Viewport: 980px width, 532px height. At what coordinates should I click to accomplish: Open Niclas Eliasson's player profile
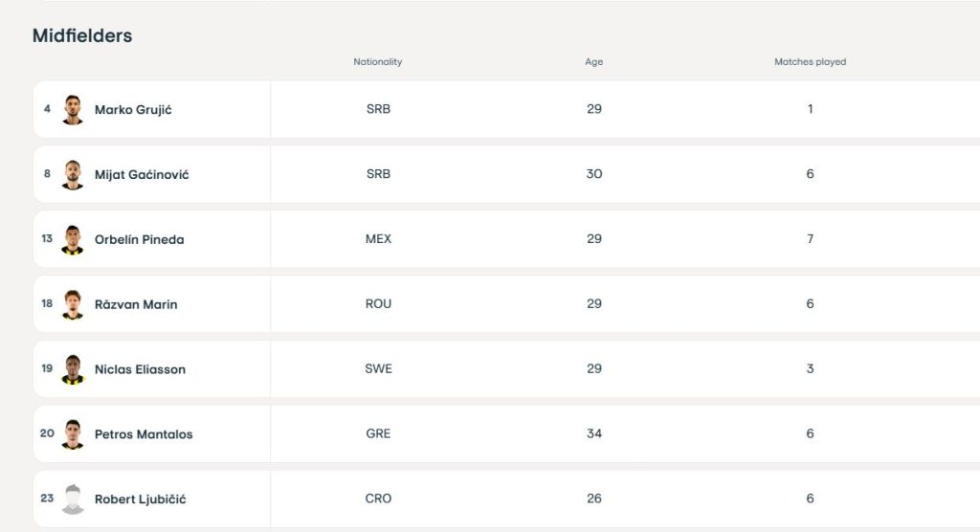[140, 370]
